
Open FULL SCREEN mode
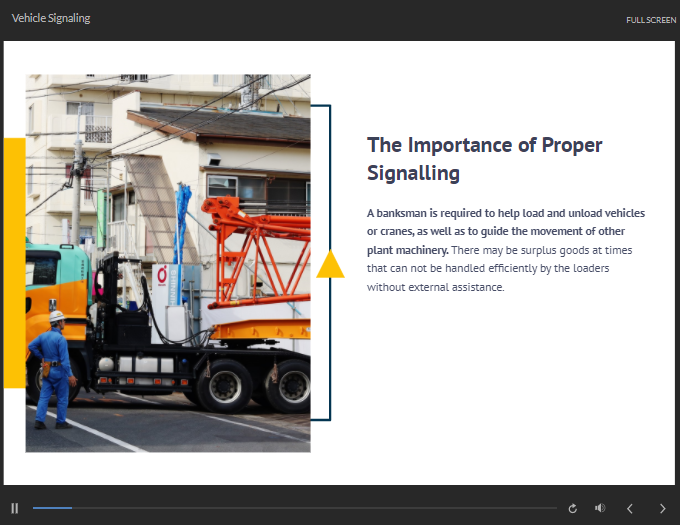[x=651, y=20]
